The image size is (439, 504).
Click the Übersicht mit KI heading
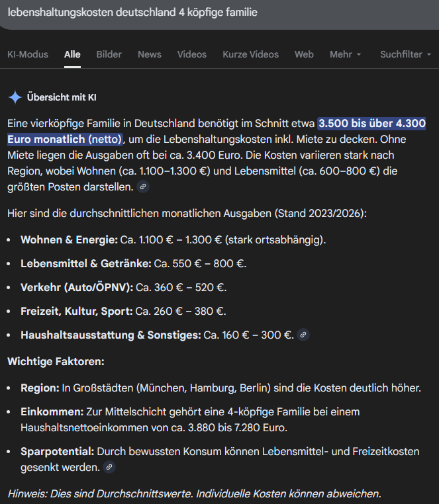pyautogui.click(x=62, y=97)
